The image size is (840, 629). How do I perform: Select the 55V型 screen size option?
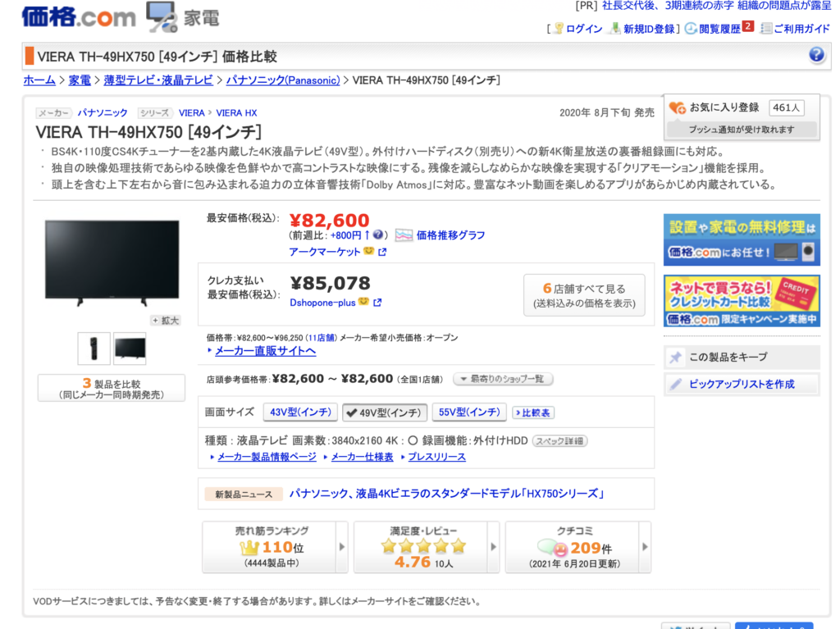[x=468, y=412]
